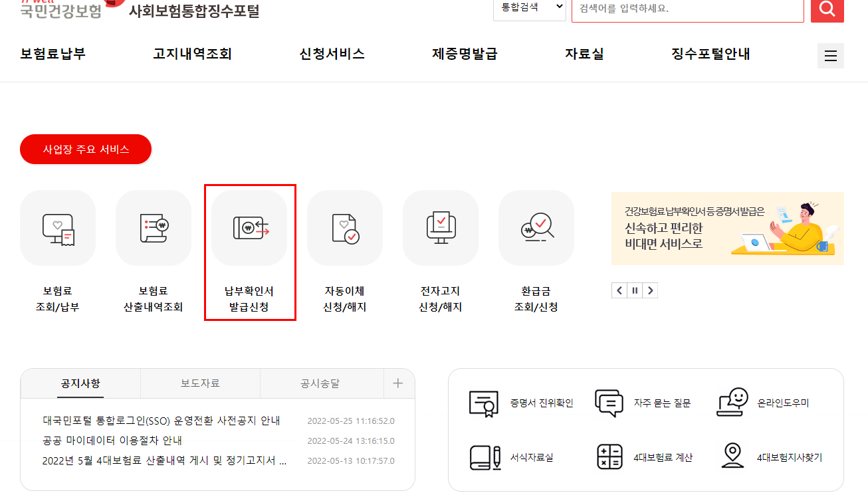Viewport: 868px width, 501px height.
Task: Open the 보험료납부 menu
Action: click(53, 54)
